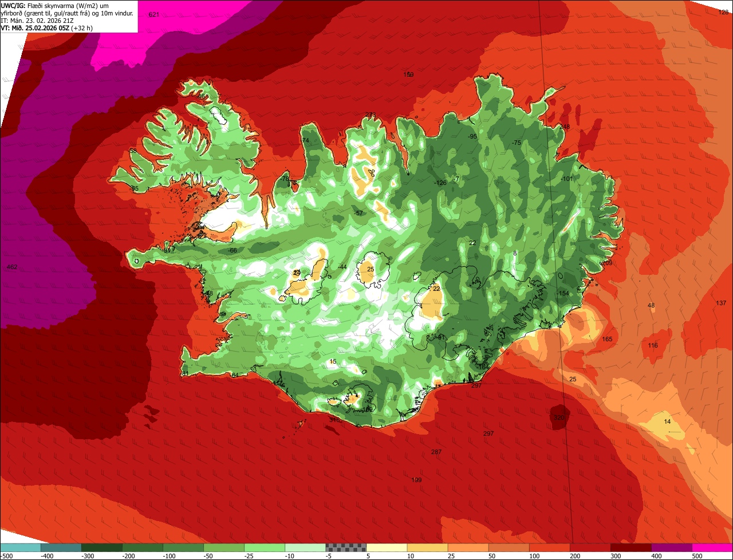Click the darkest green -300 to -200 legend swatch

click(x=102, y=547)
